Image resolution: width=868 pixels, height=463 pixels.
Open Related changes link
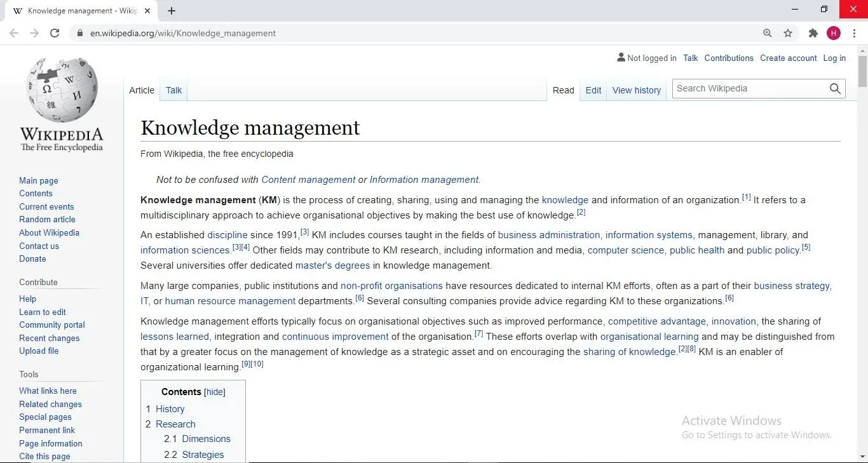50,404
